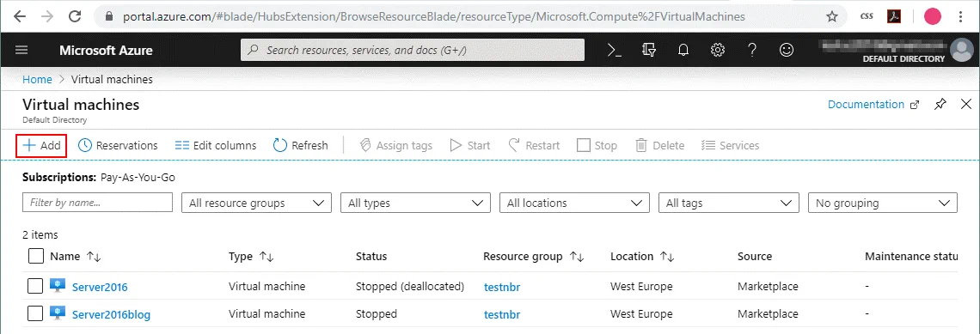
Task: Click the Server2016blog VM icon
Action: coord(58,313)
